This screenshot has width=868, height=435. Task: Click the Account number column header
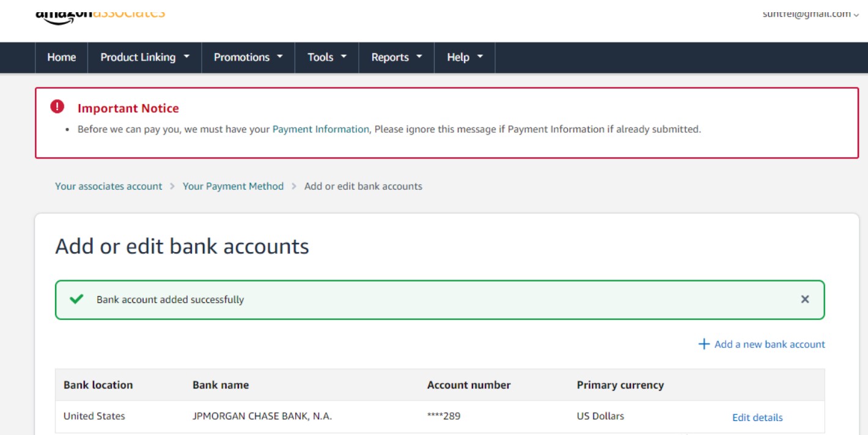(x=469, y=385)
